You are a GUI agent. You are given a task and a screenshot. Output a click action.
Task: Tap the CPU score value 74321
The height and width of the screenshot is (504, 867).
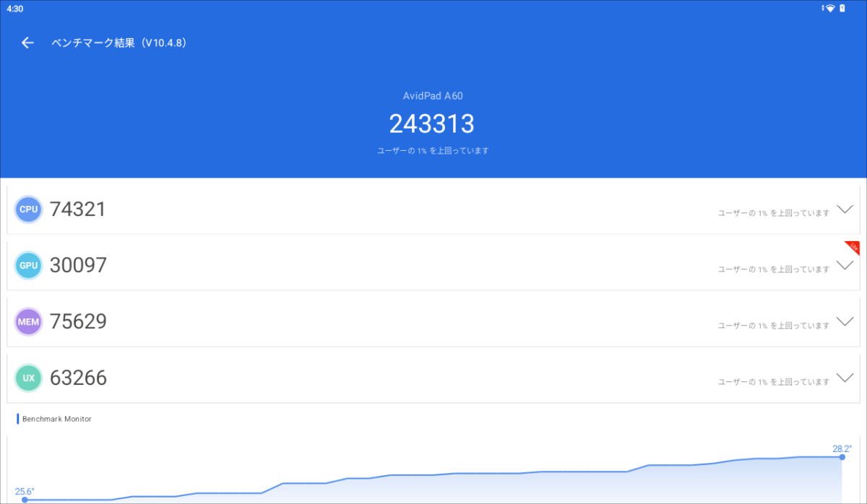[x=78, y=209]
